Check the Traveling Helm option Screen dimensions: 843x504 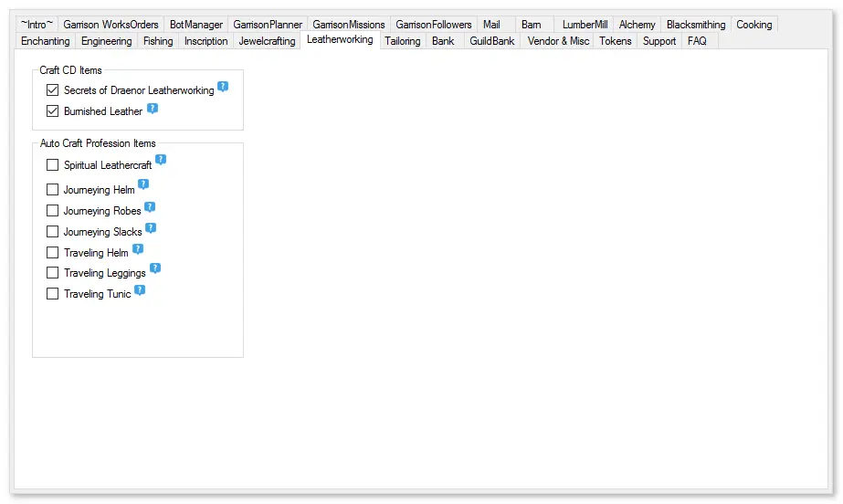(x=52, y=252)
